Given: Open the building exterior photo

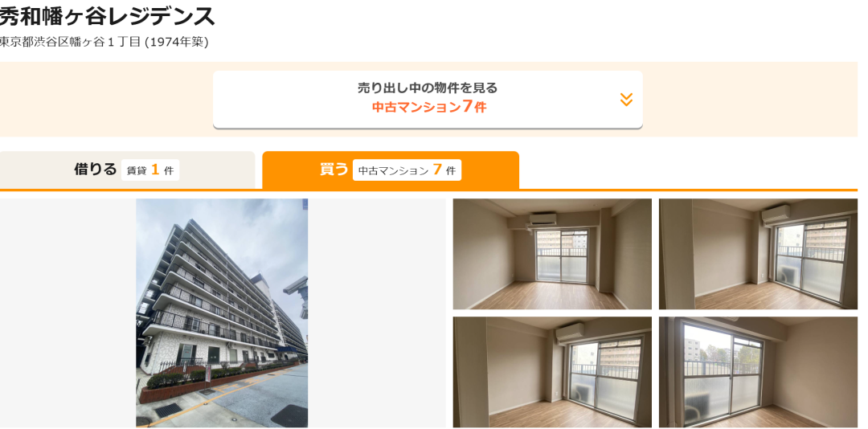Looking at the screenshot, I should pos(222,313).
